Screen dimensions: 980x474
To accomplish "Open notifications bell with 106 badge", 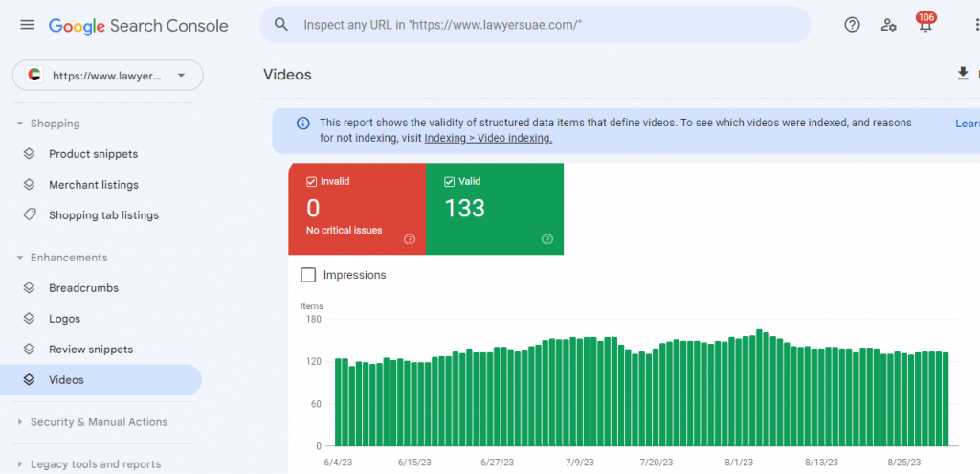I will pos(925,24).
